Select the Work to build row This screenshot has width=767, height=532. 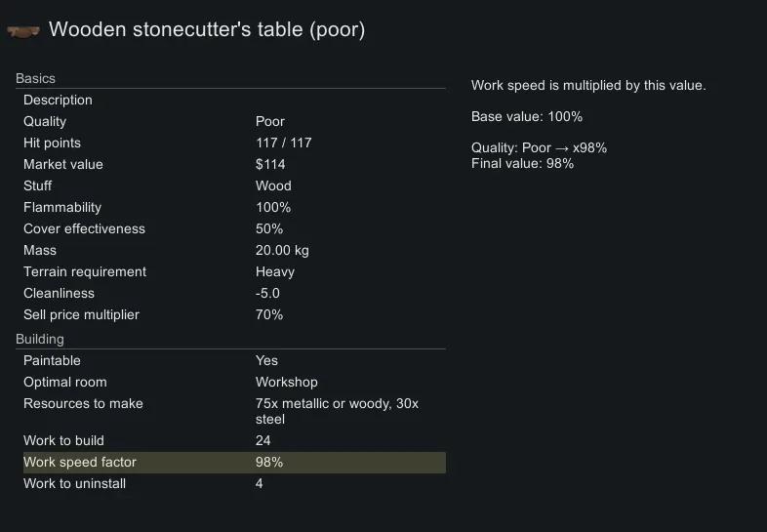(230, 440)
